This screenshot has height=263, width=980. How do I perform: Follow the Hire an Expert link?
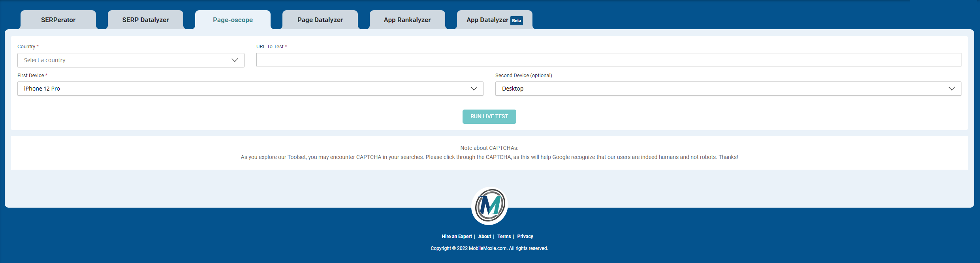coord(457,237)
